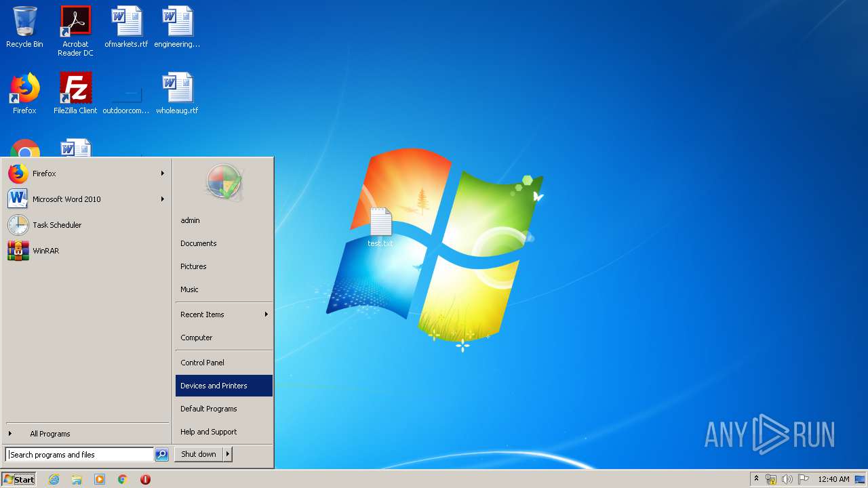
Task: Open Music from Start menu
Action: (224, 289)
